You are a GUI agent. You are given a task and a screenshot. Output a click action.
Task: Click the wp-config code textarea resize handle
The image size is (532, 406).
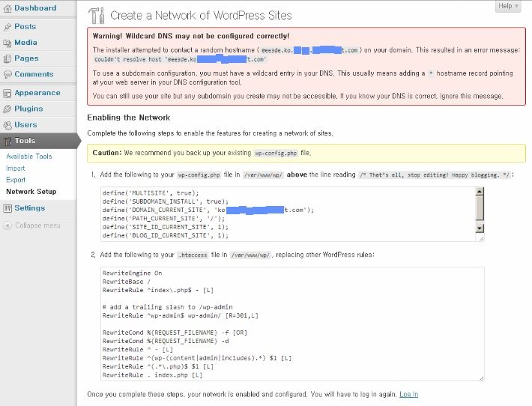pyautogui.click(x=481, y=238)
